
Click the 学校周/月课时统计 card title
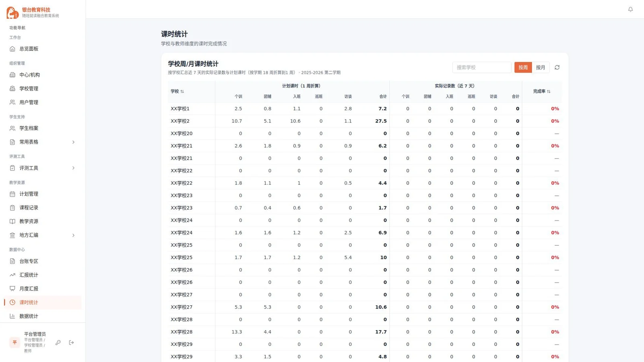point(193,64)
